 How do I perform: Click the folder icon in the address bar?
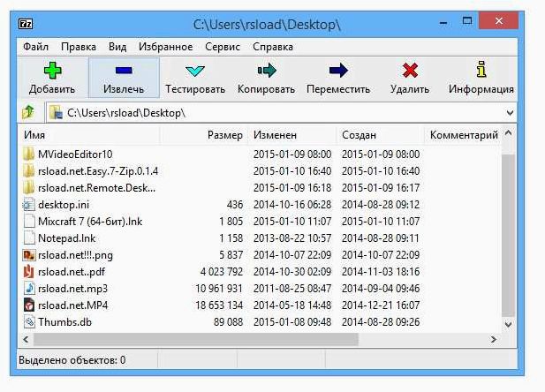click(x=56, y=113)
